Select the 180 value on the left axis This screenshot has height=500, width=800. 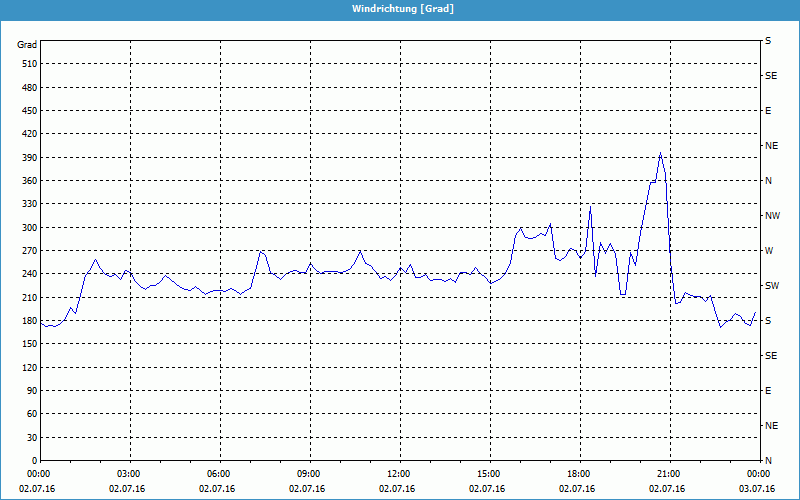[x=27, y=320]
